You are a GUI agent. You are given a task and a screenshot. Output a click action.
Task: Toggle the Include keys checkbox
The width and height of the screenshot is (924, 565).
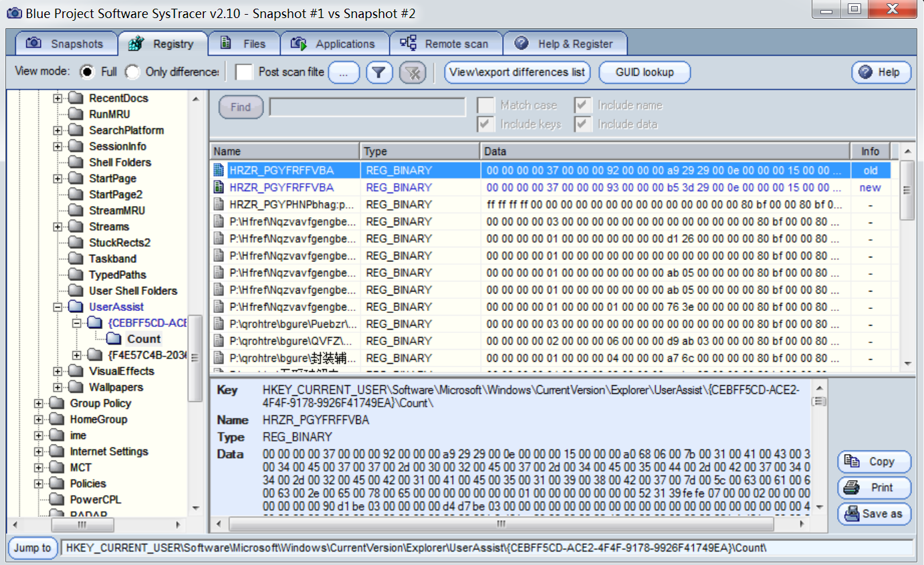point(486,124)
